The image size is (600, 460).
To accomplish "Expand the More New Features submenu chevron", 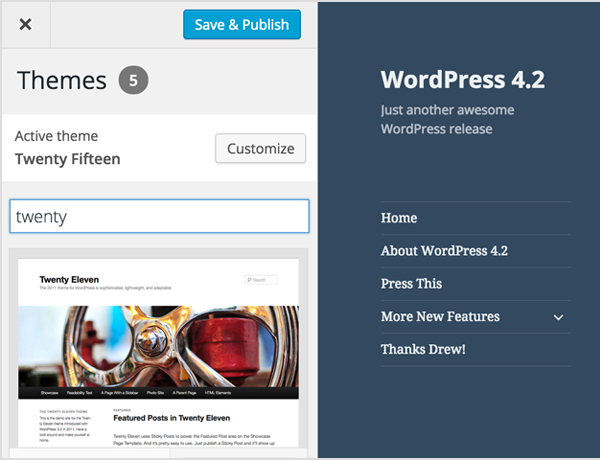I will pyautogui.click(x=558, y=318).
